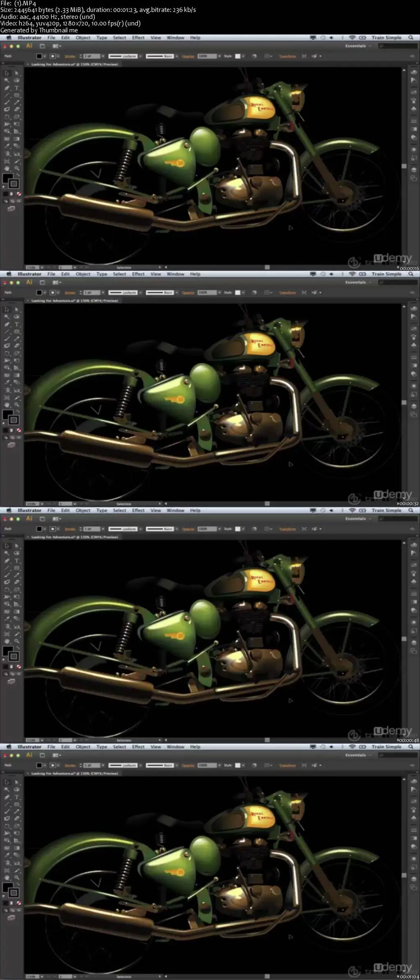Click the Opacity link in the 00:00:32 frame
The image size is (420, 980).
click(x=188, y=293)
